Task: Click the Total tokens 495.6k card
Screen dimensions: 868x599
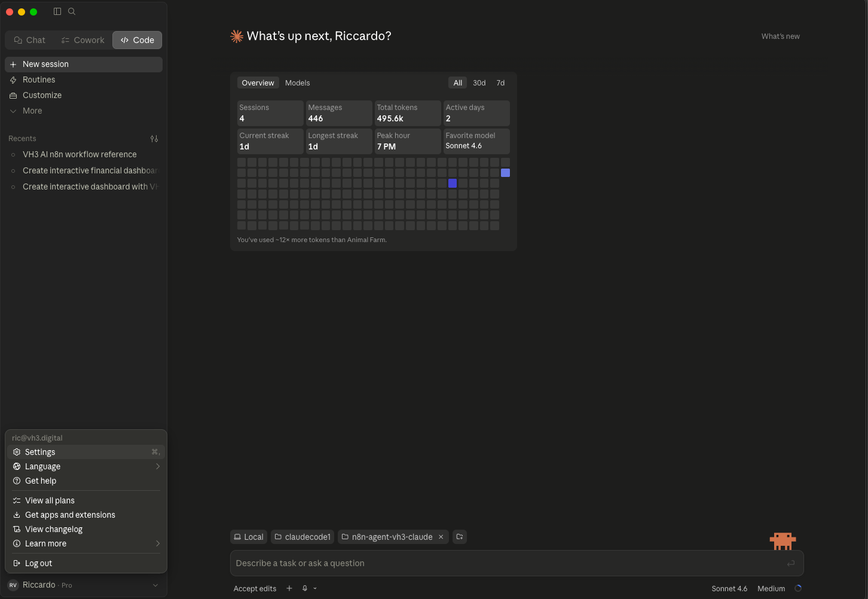Action: [x=408, y=113]
